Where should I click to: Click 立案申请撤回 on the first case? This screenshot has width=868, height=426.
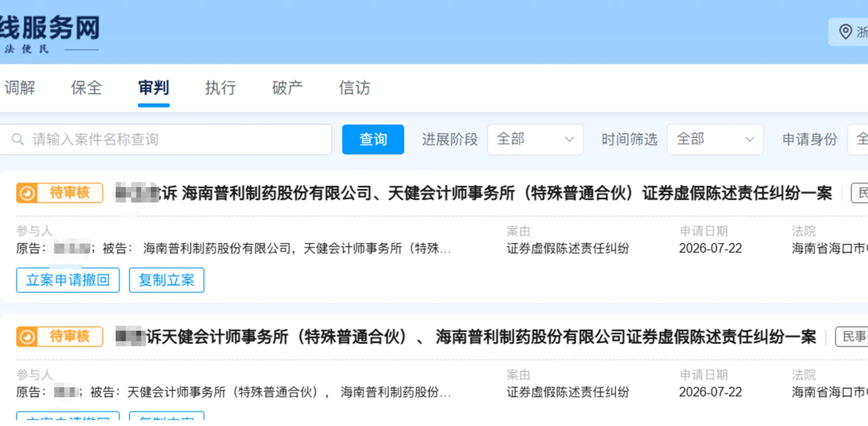click(x=68, y=280)
